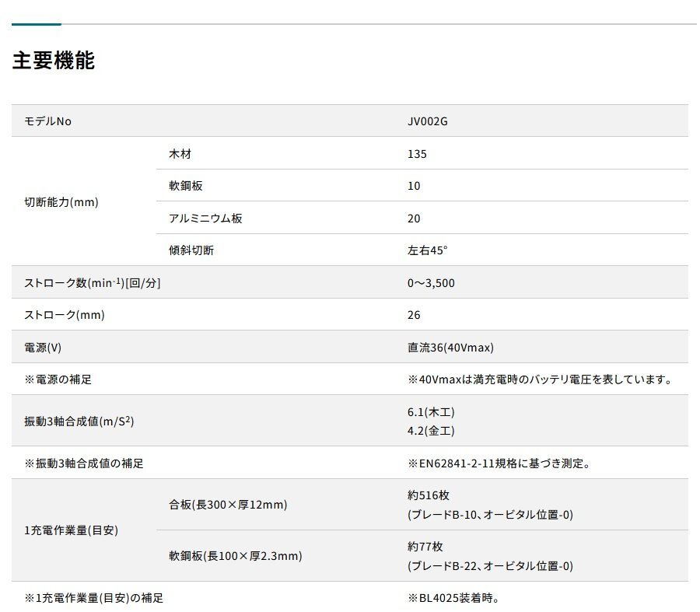Click the ストローク数(min-1)[回/分] label
This screenshot has height=612, width=700.
pos(93,282)
